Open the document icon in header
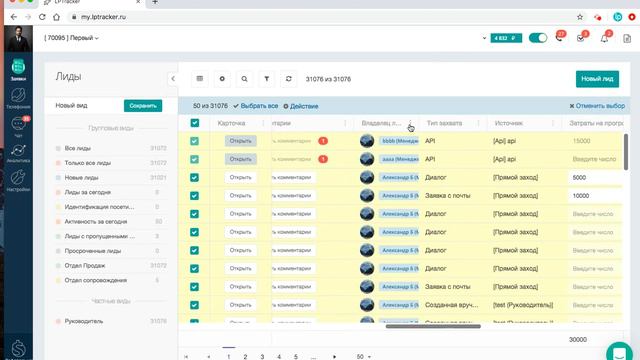Viewport: 640px width, 360px height. [x=627, y=39]
